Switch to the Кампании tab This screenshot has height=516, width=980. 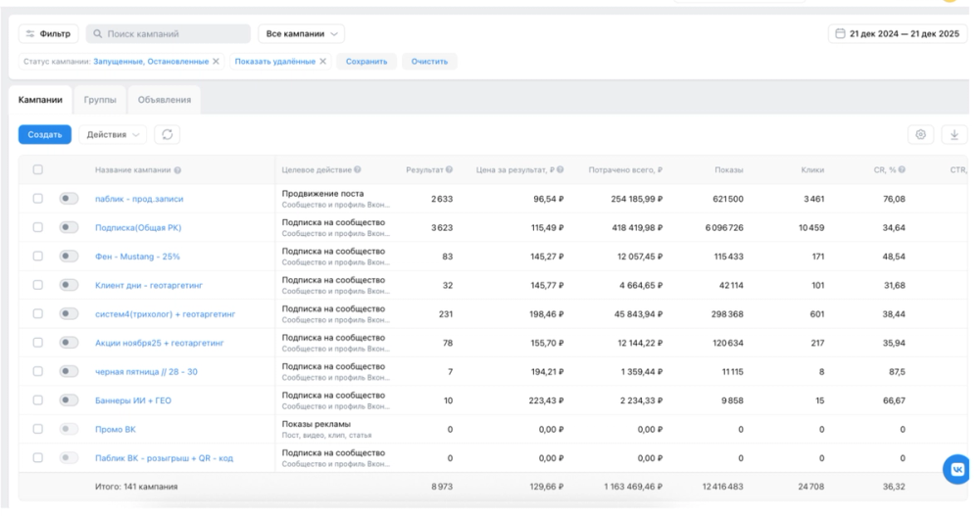(40, 100)
